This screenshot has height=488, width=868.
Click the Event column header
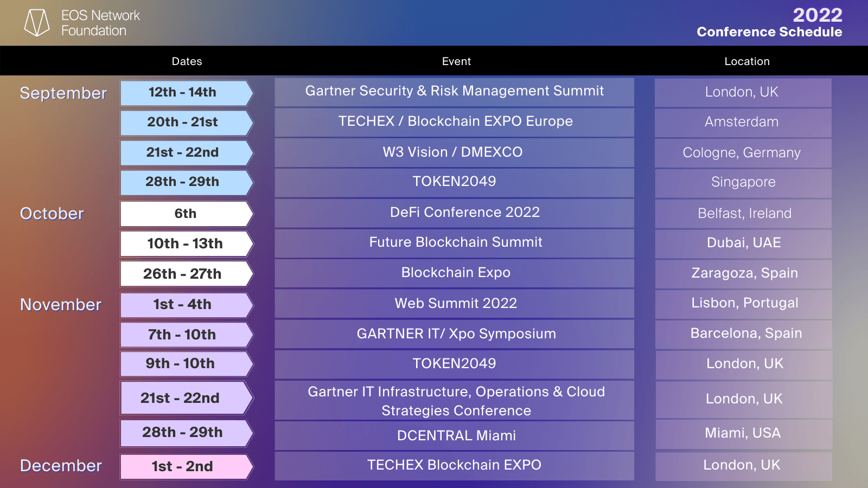[x=456, y=61]
